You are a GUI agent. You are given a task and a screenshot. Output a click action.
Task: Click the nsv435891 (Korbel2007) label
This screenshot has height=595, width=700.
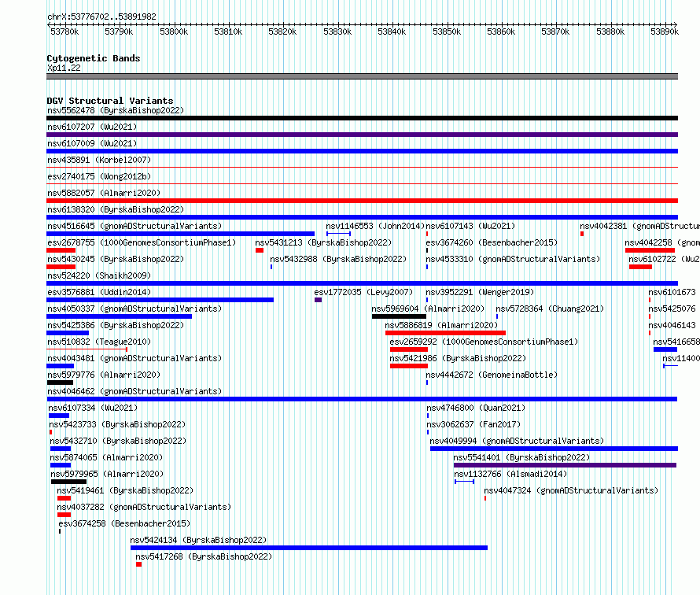[x=99, y=160]
